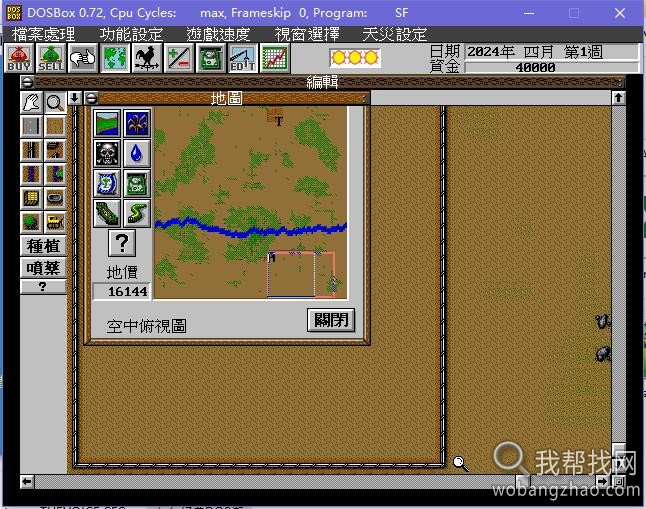Select the bridge tile tool beside dirt road
Image resolution: width=646 pixels, height=509 pixels.
[55, 150]
